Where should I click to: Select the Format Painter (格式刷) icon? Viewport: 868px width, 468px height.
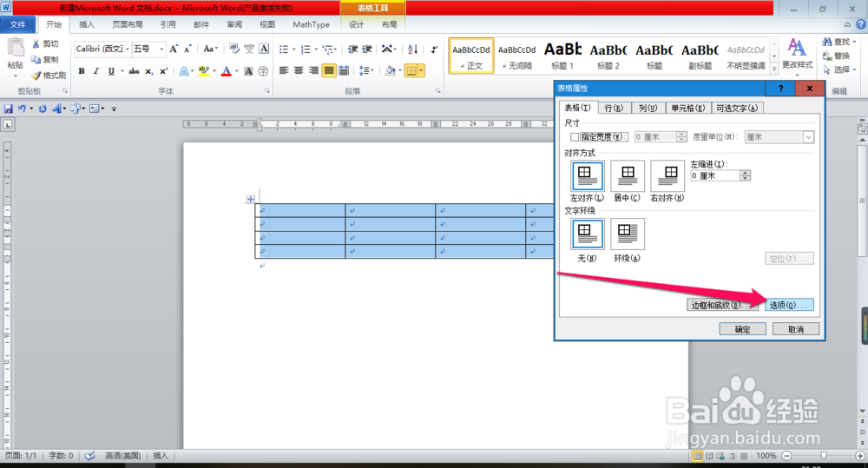[x=36, y=75]
